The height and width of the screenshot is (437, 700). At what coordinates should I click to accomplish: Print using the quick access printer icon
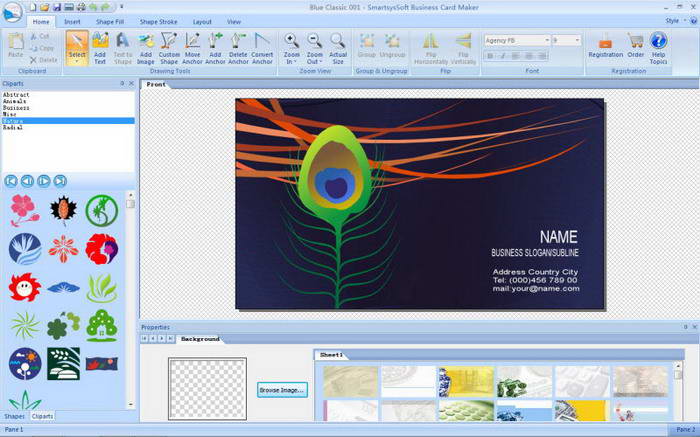click(81, 7)
